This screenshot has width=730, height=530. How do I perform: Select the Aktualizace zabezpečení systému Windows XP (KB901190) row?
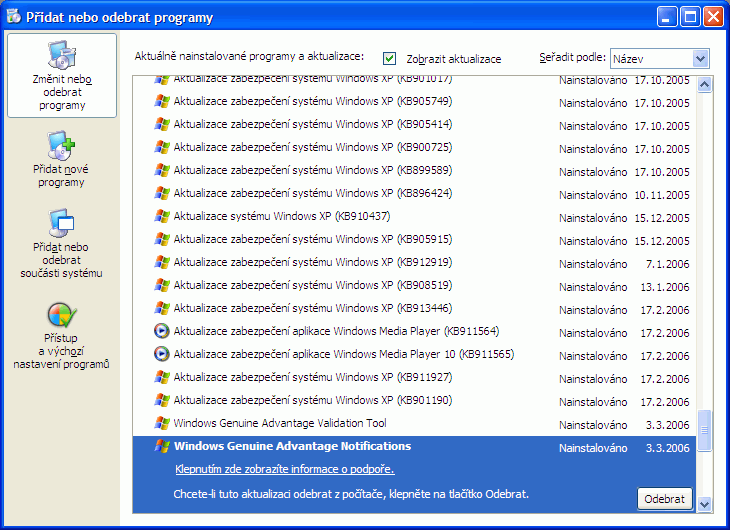coord(414,400)
